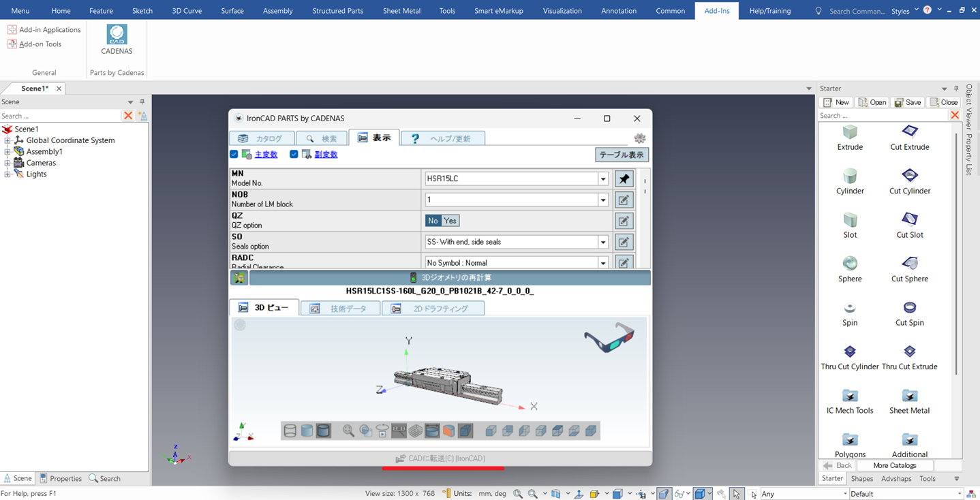Image resolution: width=980 pixels, height=500 pixels.
Task: Click the edit icon in the NOB row
Action: (x=624, y=200)
